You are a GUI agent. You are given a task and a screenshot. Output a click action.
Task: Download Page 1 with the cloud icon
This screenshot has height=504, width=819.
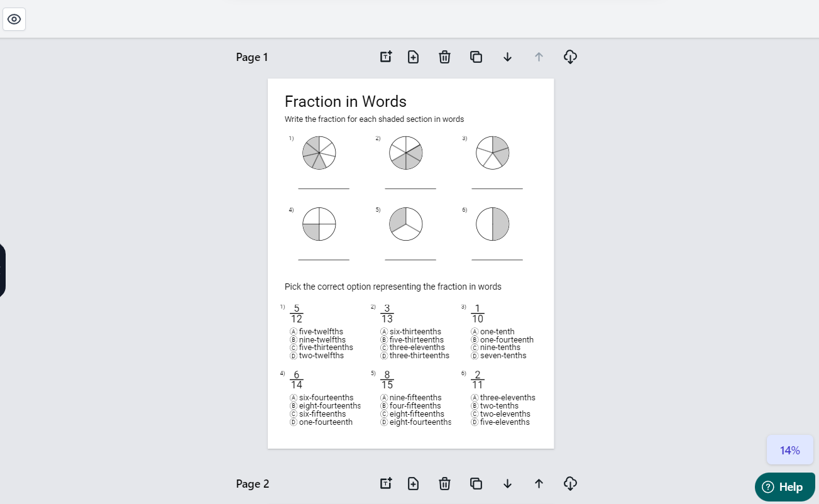(570, 57)
